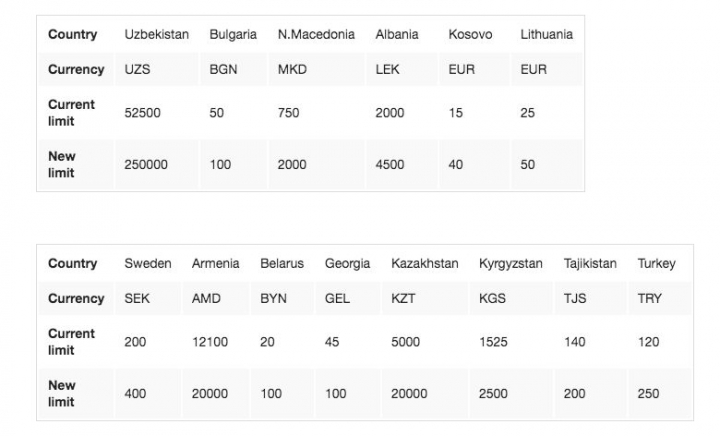This screenshot has width=720, height=436.
Task: Click the Uzbekistan country header cell
Action: point(156,34)
